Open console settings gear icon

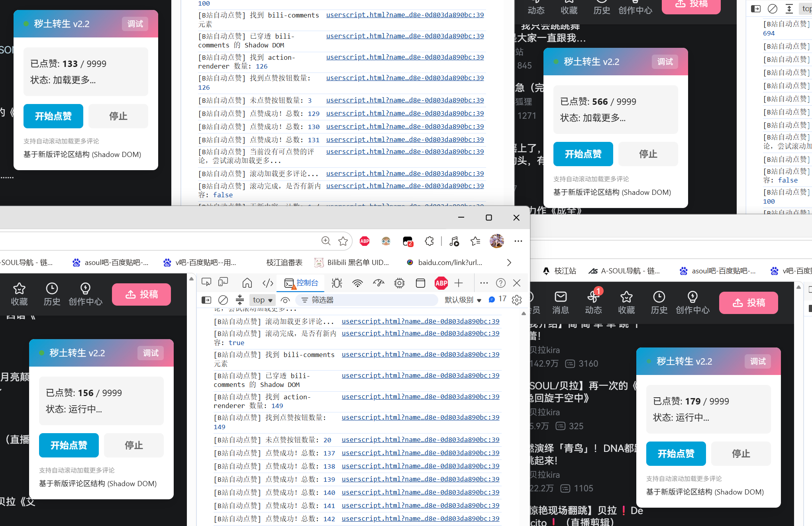(517, 300)
